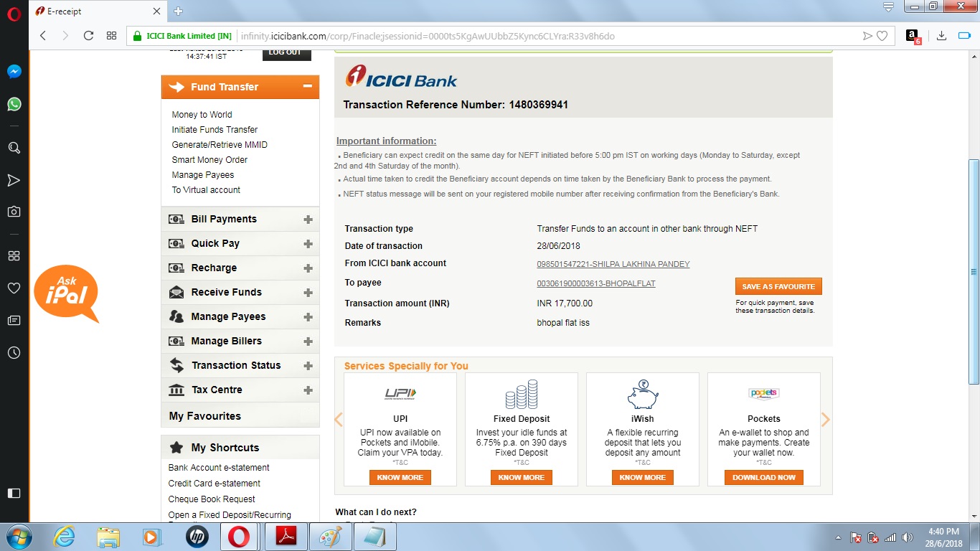Expand the Transaction Status section

click(308, 366)
